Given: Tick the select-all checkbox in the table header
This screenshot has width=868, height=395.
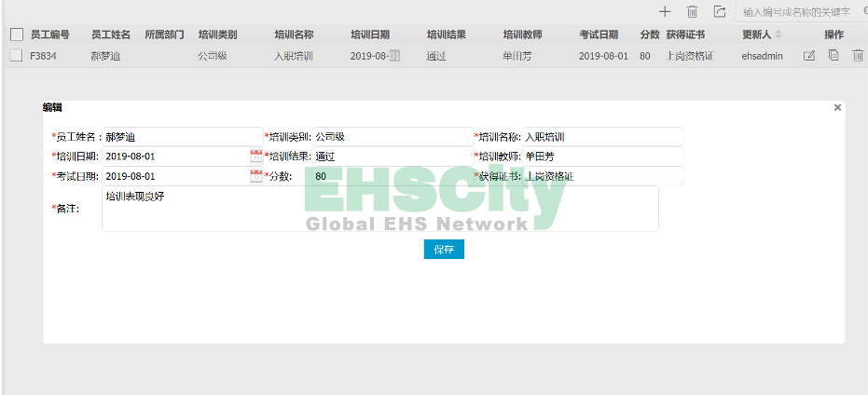Looking at the screenshot, I should [x=17, y=34].
